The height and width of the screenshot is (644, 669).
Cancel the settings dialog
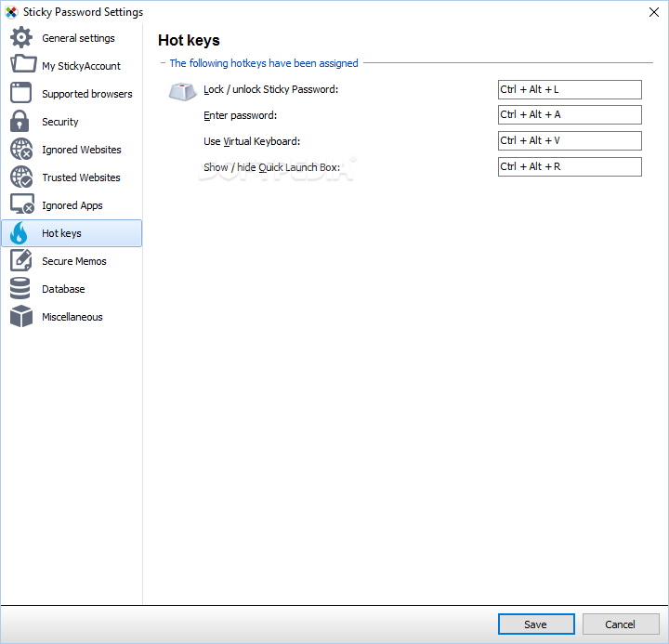[621, 624]
